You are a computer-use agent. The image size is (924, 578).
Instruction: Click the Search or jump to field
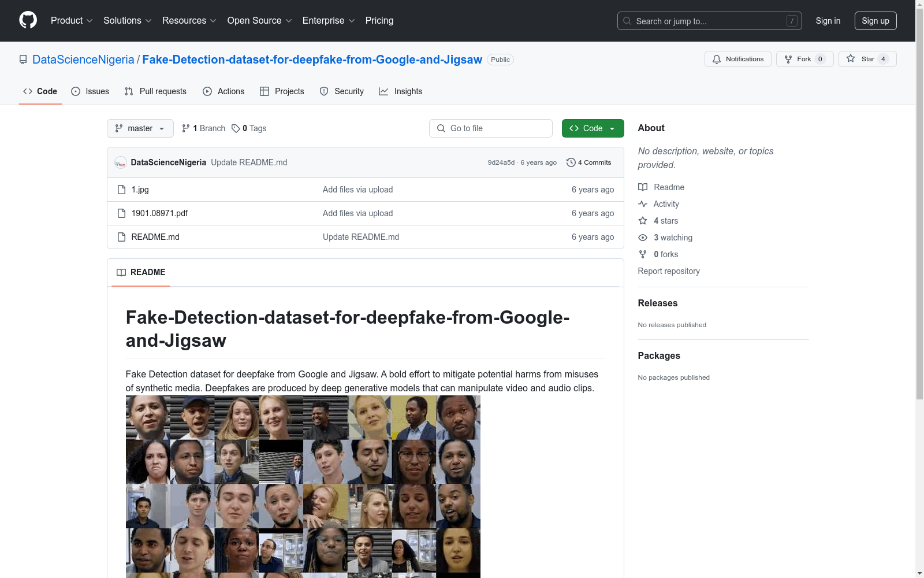pos(710,21)
